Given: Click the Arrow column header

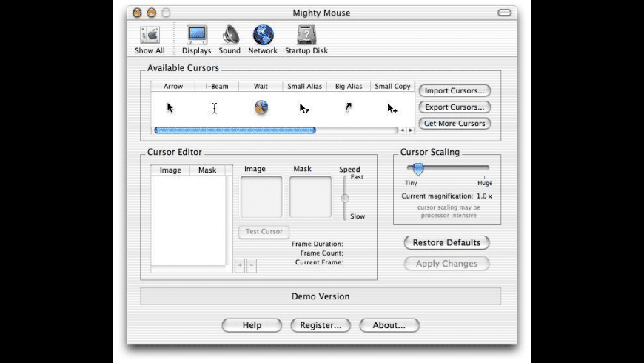Looking at the screenshot, I should (173, 87).
